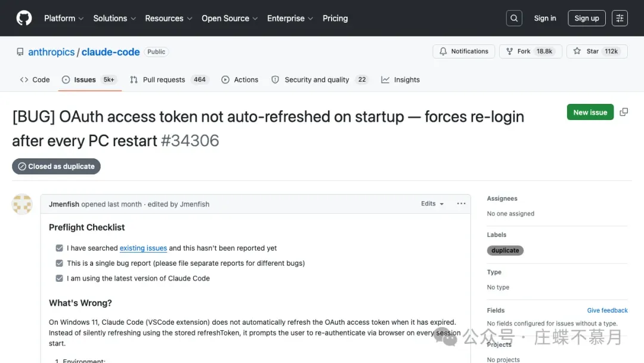Fork the claude-code repository

pos(518,51)
